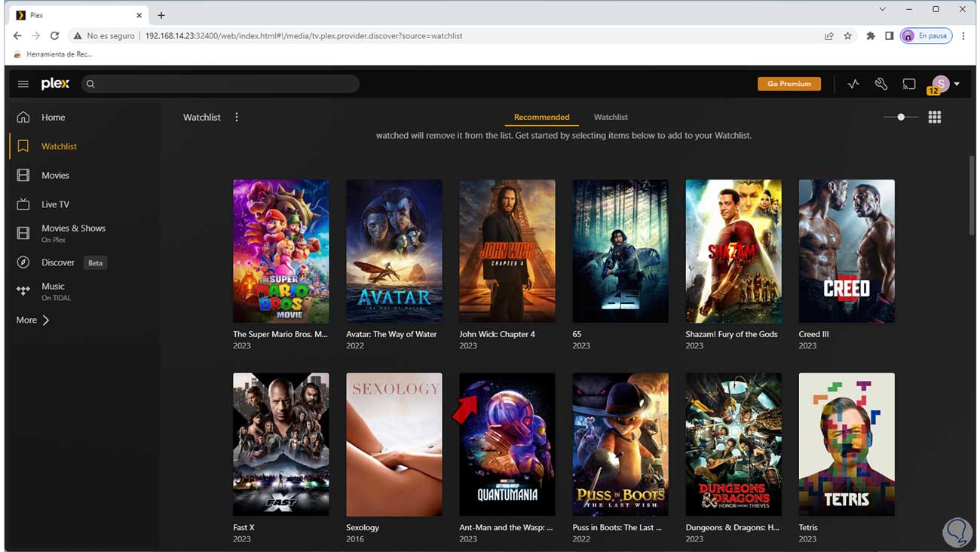Open the Quantumania poster
980x552 pixels.
click(x=507, y=444)
